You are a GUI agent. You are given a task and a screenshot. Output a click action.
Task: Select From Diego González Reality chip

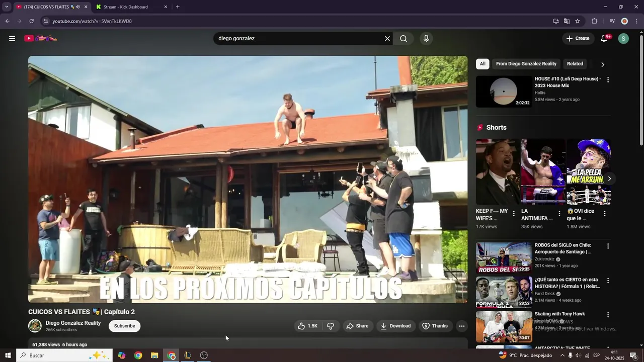coord(526,64)
